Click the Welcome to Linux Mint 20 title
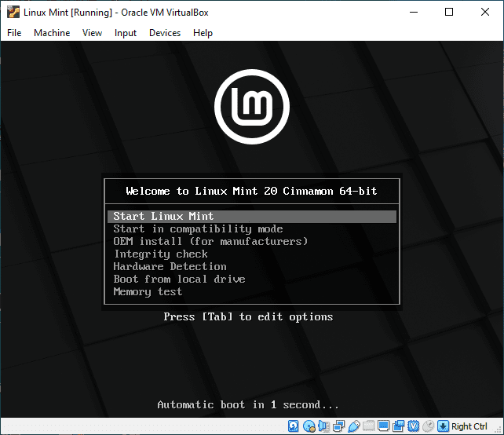Image resolution: width=504 pixels, height=435 pixels. pyautogui.click(x=251, y=191)
